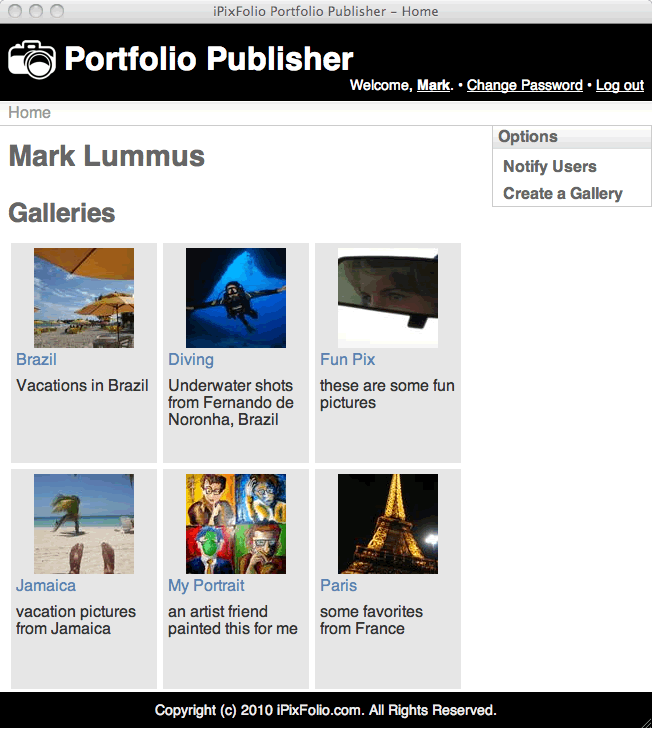Log out of Portfolio Publisher
Image resolution: width=652 pixels, height=729 pixels.
pyautogui.click(x=620, y=86)
